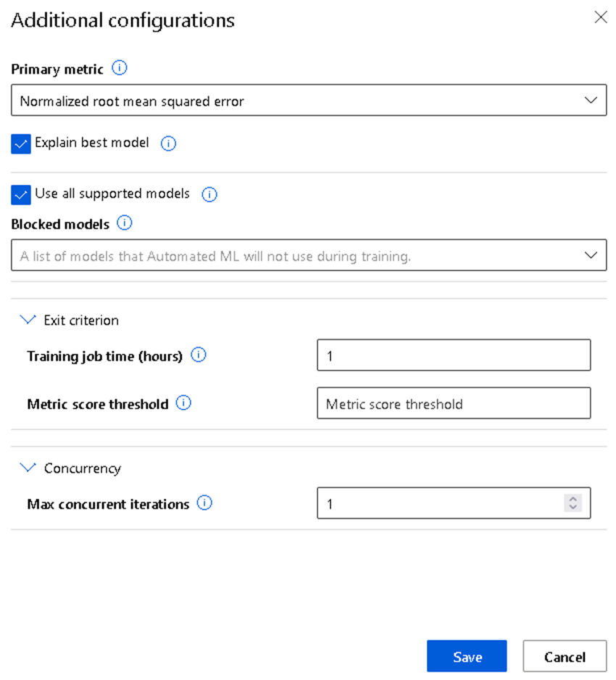Open the Primary metric dropdown
616x680 pixels.
pyautogui.click(x=592, y=100)
